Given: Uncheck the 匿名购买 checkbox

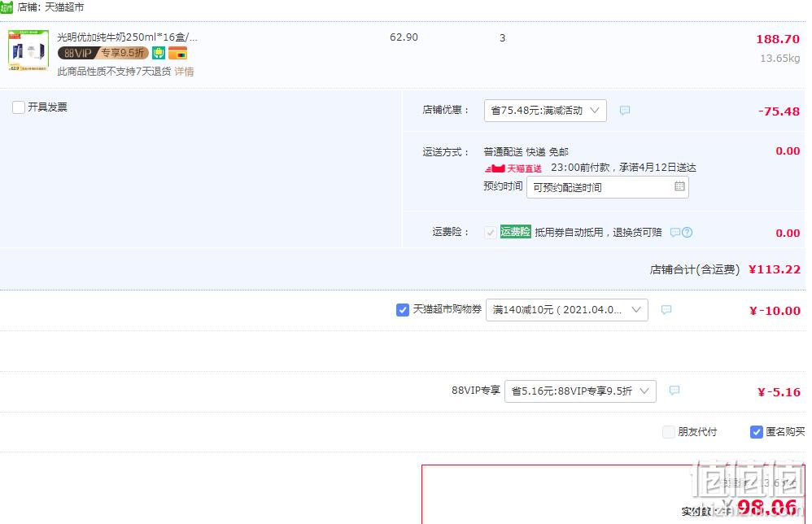Looking at the screenshot, I should pos(756,432).
